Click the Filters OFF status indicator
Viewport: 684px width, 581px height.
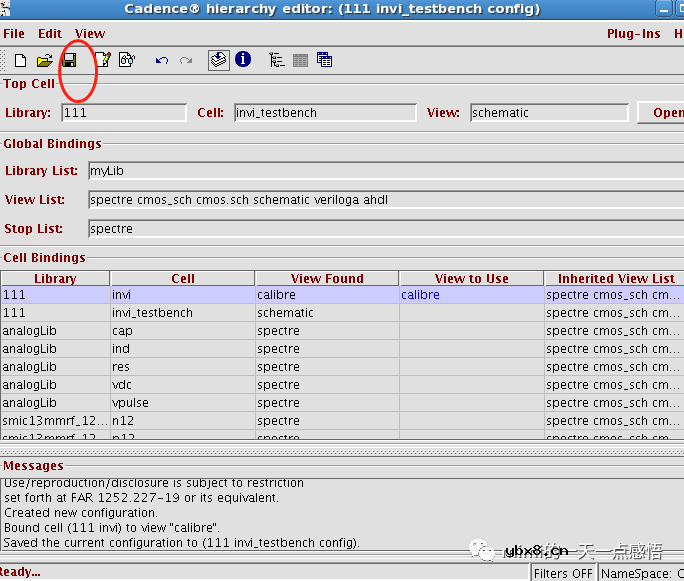pyautogui.click(x=563, y=573)
